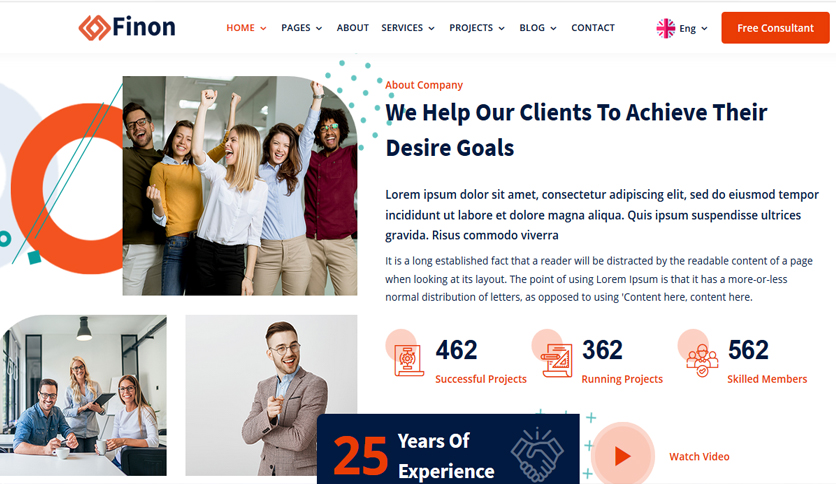
Task: Click the pointing man in blazer photo
Action: [271, 395]
